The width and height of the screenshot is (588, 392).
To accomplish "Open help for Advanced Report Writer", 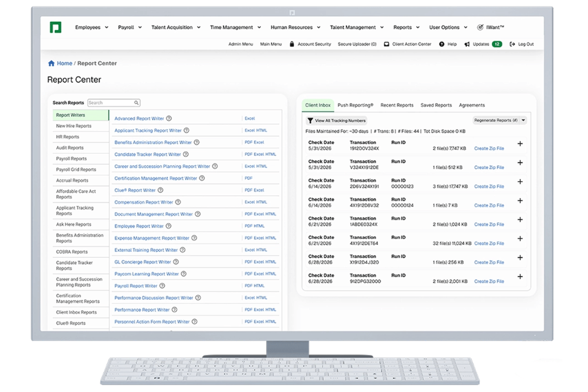I will 169,118.
